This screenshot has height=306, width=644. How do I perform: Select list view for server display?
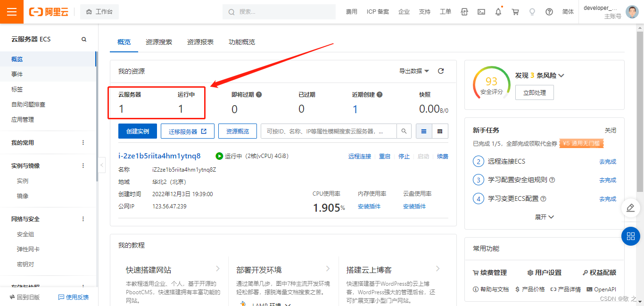[x=424, y=131]
